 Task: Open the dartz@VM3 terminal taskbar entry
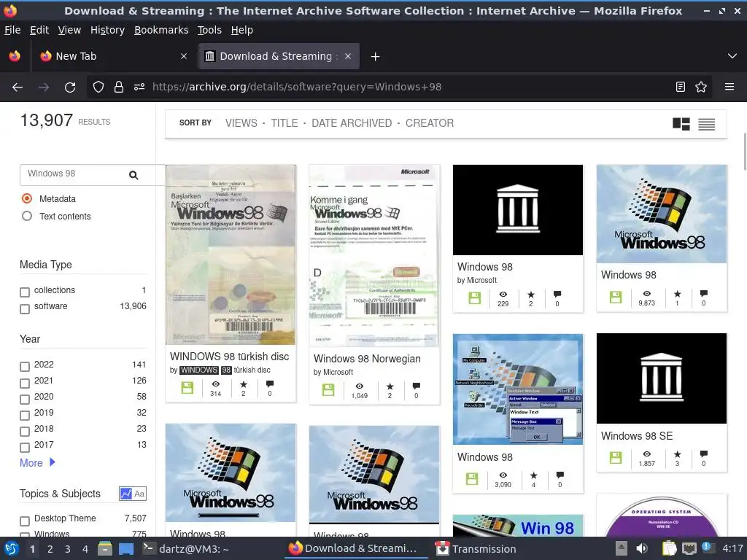tap(186, 548)
